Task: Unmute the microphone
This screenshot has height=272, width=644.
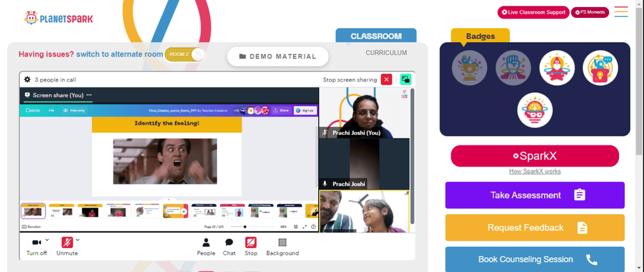Action: coord(67,242)
